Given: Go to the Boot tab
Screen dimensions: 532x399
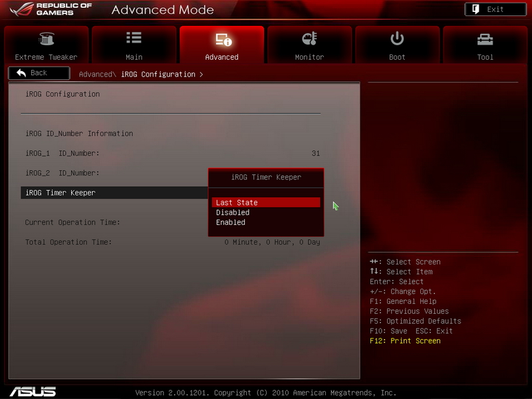Looking at the screenshot, I should [397, 45].
